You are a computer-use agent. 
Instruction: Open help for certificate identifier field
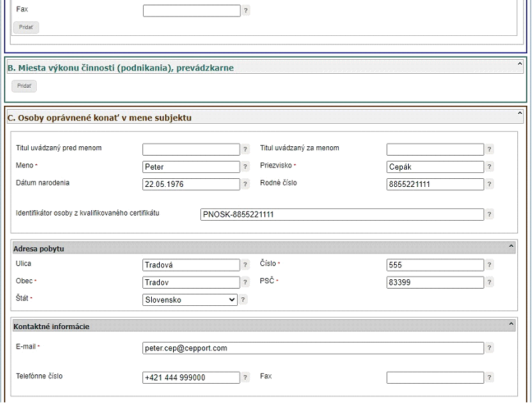pyautogui.click(x=489, y=214)
